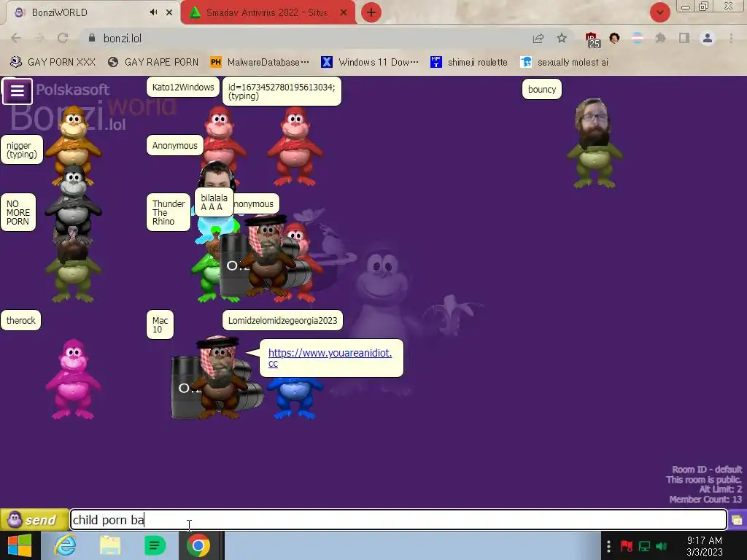This screenshot has height=560, width=747.
Task: Follow the youareanidiot.cc link in the bubble
Action: click(330, 357)
